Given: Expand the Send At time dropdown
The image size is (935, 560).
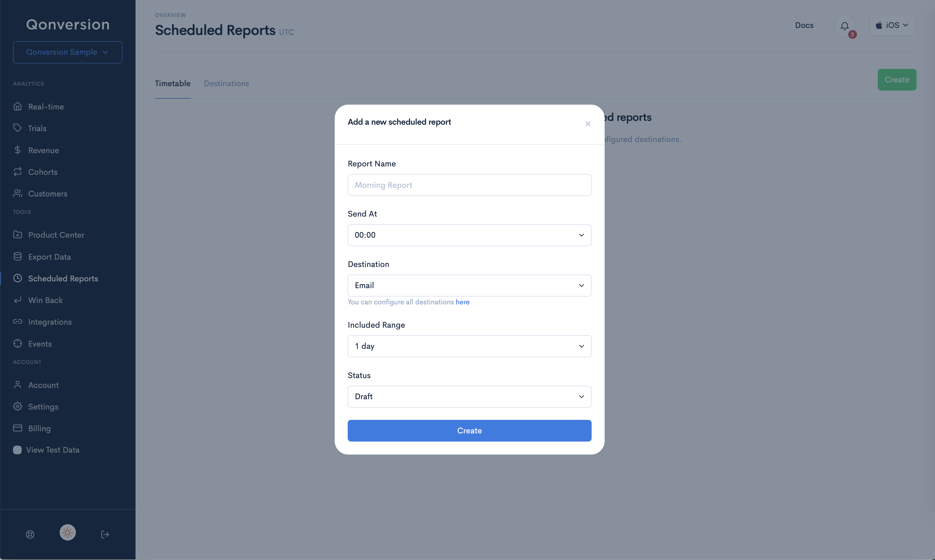Looking at the screenshot, I should click(469, 235).
